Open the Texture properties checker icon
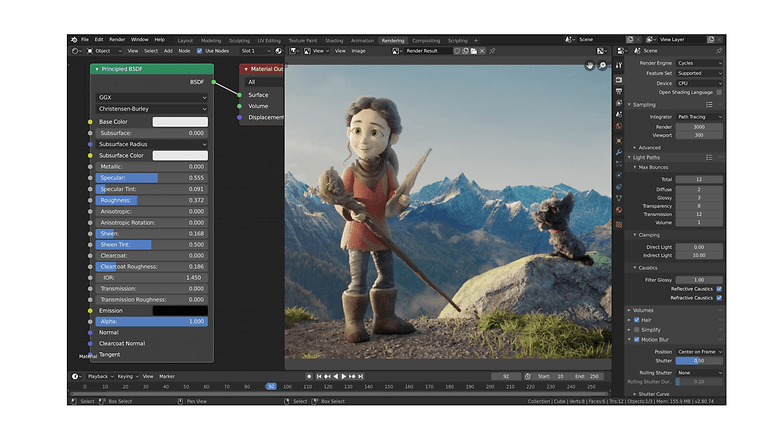The height and width of the screenshot is (440, 782). coord(619,224)
